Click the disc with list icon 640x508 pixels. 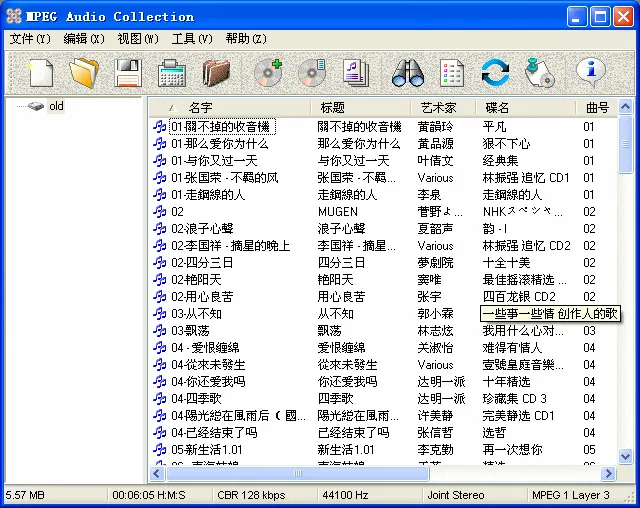312,73
